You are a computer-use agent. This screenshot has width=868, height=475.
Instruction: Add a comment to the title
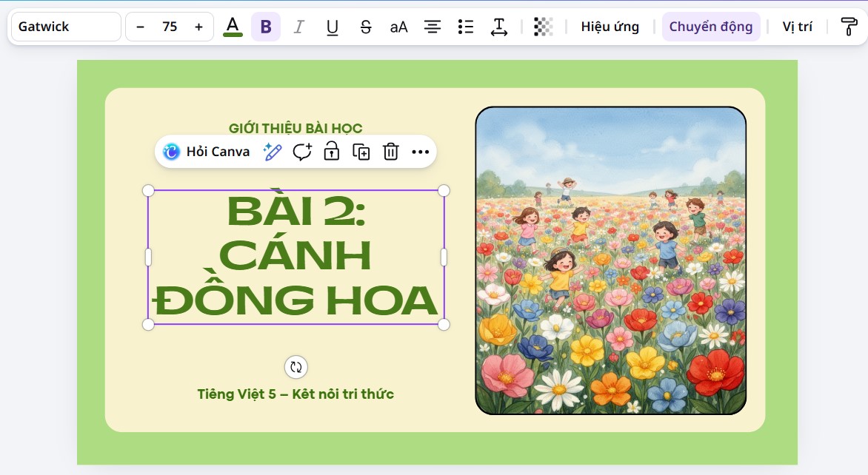pyautogui.click(x=301, y=152)
